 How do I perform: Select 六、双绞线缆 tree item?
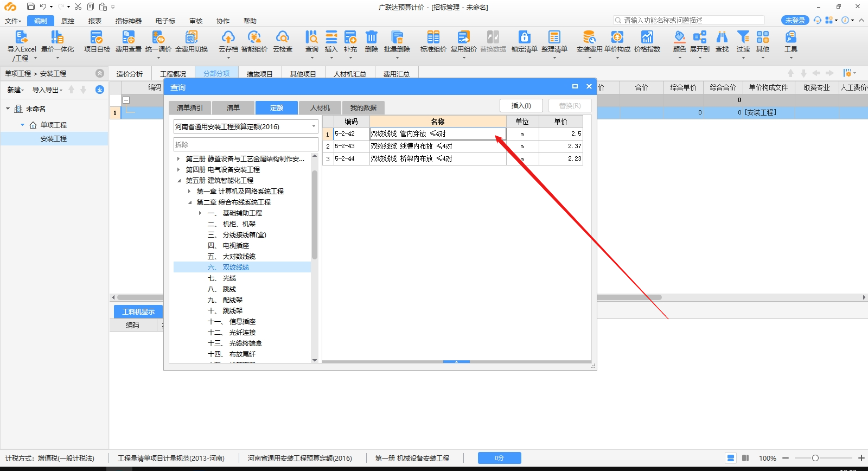click(242, 268)
